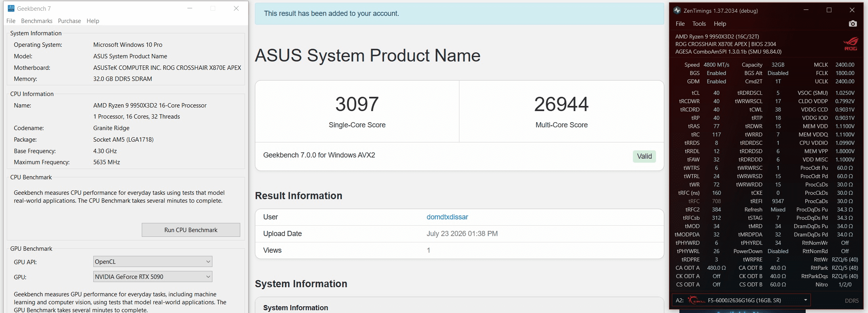This screenshot has height=313, width=868.
Task: Close the Geekbench 7 window
Action: pyautogui.click(x=236, y=8)
